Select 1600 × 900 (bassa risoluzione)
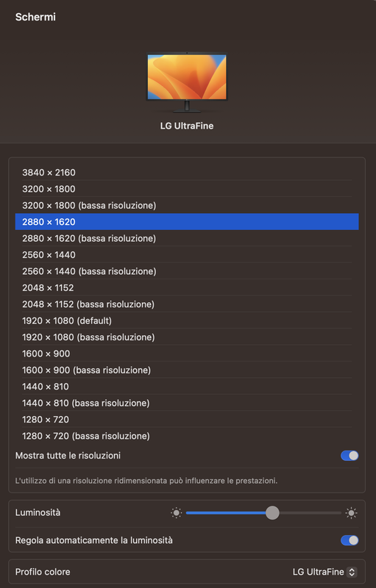 (x=187, y=370)
